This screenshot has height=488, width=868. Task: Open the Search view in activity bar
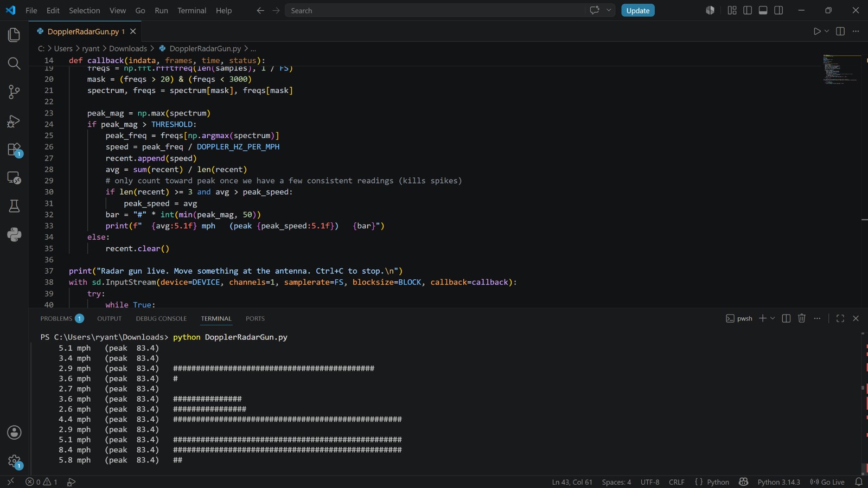pos(14,63)
